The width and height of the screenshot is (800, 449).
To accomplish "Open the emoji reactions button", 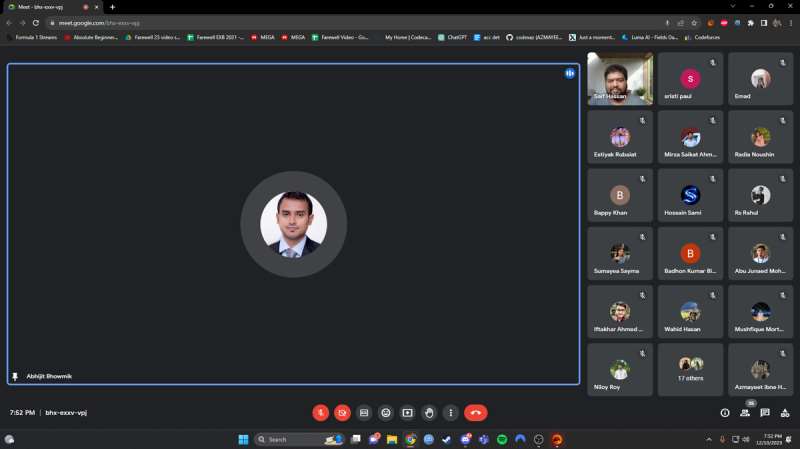I will point(386,413).
